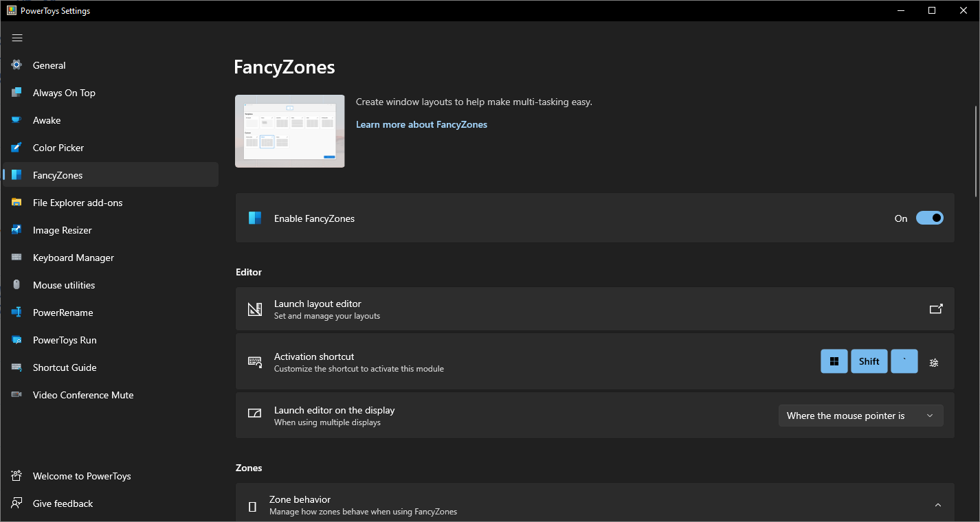Click the PowerRename icon

click(16, 313)
